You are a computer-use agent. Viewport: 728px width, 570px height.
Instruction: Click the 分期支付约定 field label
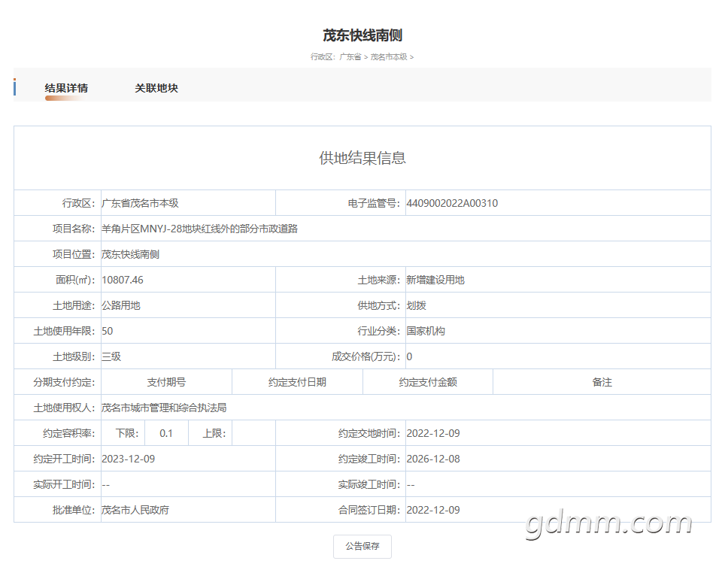[x=64, y=382]
